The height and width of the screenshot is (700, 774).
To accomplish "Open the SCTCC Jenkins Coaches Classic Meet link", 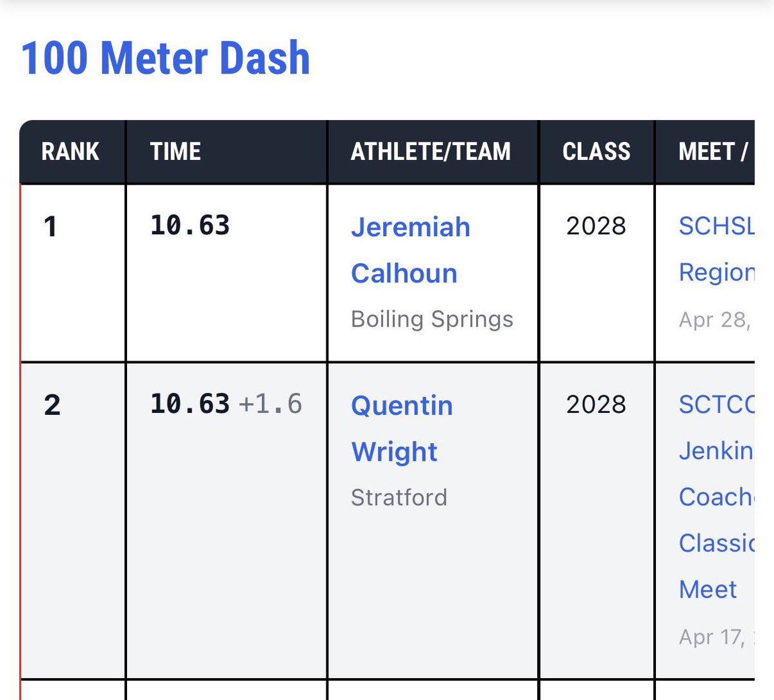I will [716, 497].
